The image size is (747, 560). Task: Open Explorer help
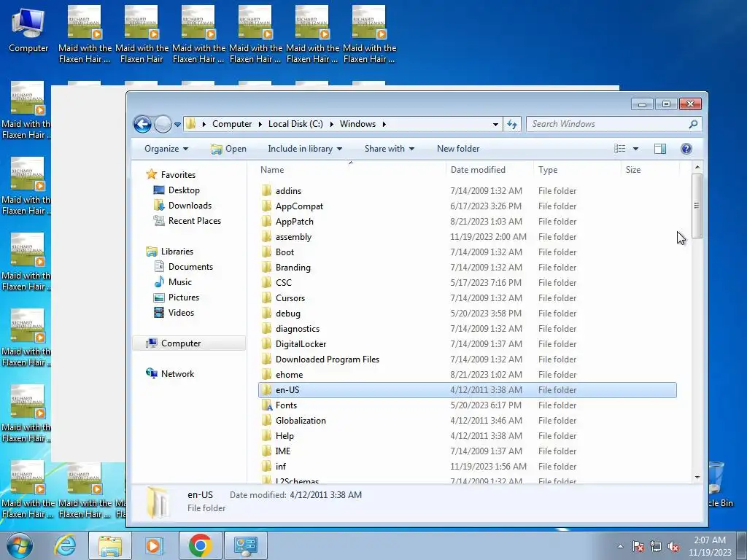pyautogui.click(x=686, y=149)
